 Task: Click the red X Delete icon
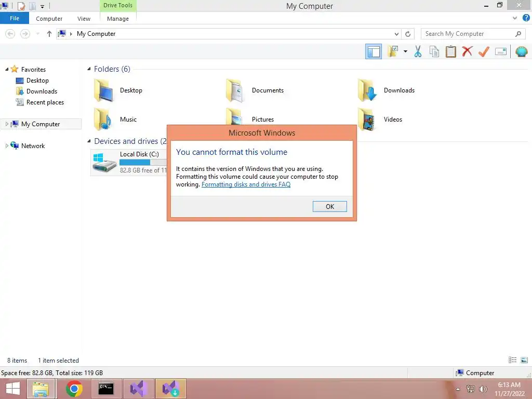(x=467, y=51)
